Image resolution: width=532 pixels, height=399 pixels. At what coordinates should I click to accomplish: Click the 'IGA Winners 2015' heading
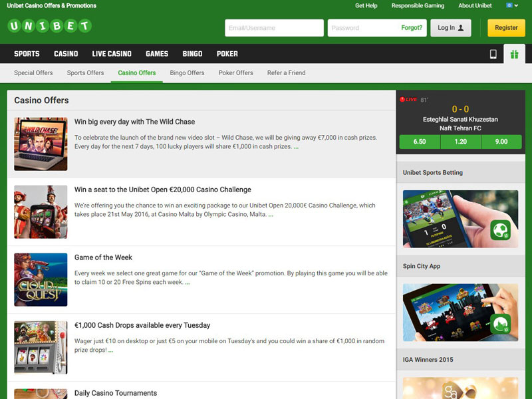coord(428,360)
